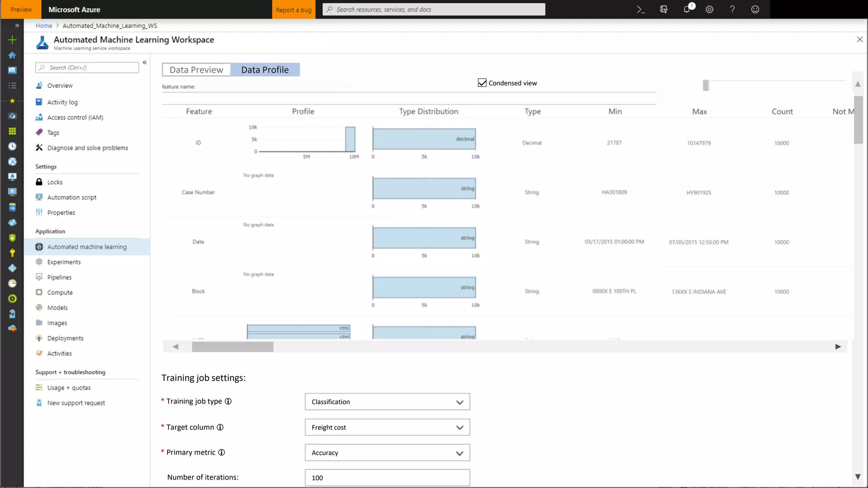Switch to Data Profile tab
The height and width of the screenshot is (488, 868).
coord(265,69)
